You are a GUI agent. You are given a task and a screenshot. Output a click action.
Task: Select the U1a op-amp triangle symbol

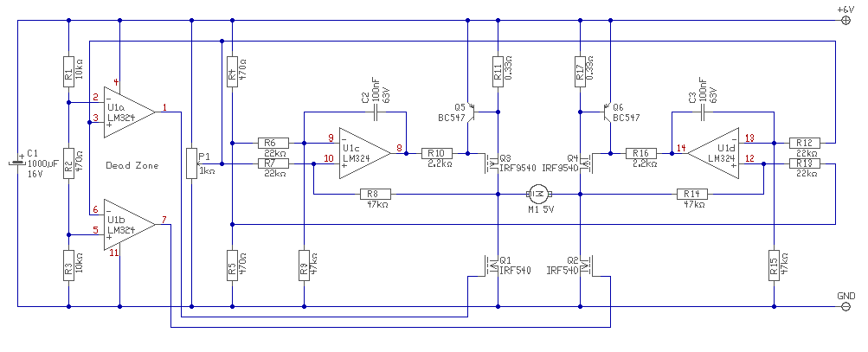[x=128, y=112]
